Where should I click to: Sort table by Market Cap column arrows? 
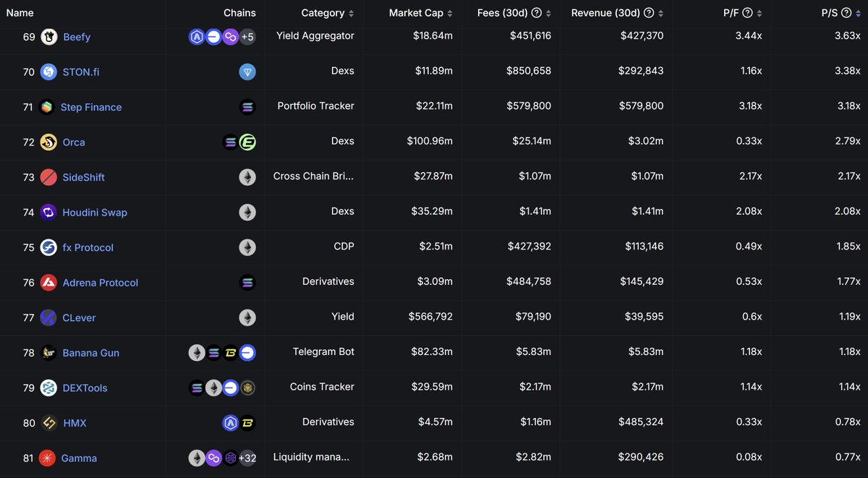coord(450,13)
